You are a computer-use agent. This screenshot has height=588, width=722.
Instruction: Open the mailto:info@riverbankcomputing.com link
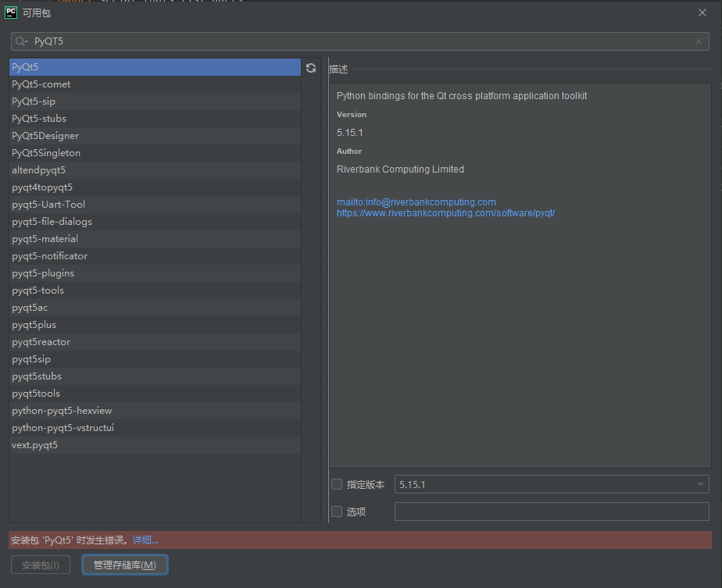tap(416, 201)
